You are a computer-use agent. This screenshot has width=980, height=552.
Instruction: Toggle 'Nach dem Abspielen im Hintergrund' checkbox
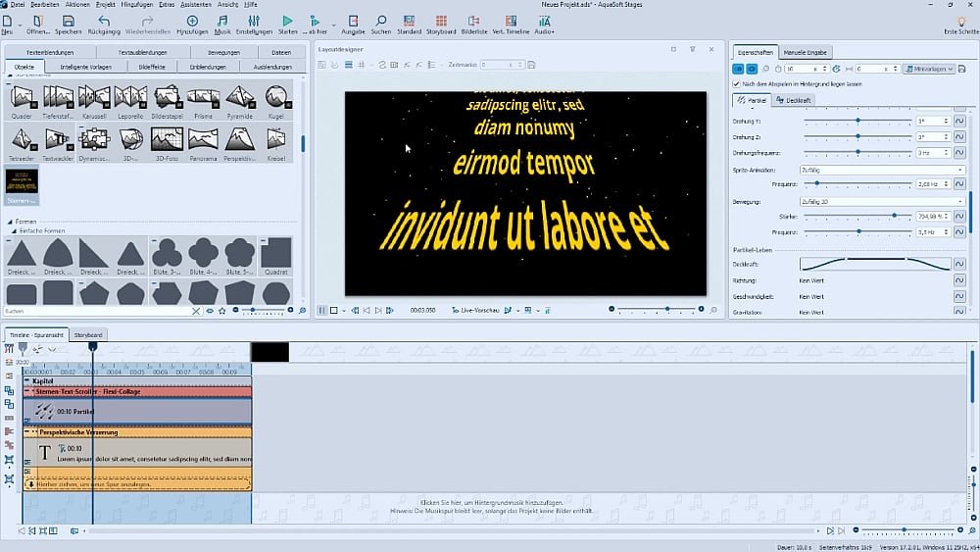[x=737, y=84]
